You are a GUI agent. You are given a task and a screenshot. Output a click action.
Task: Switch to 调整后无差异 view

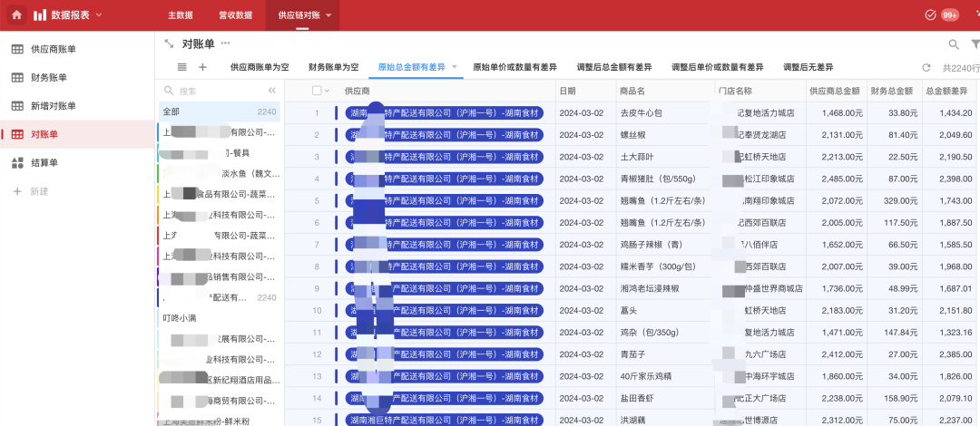pos(808,67)
